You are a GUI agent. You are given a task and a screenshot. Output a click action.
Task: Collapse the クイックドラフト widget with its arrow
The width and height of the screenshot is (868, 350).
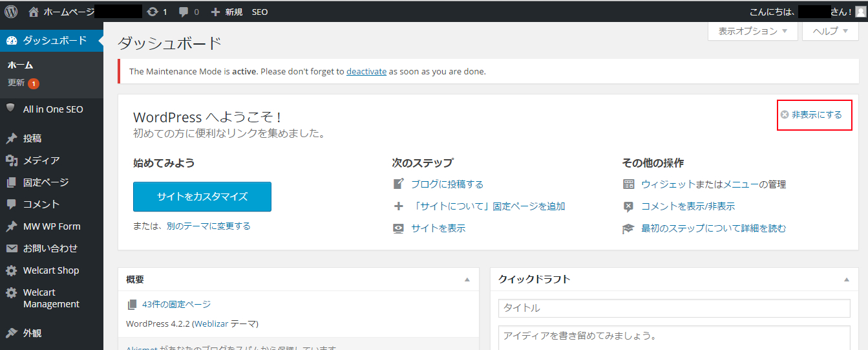(847, 279)
